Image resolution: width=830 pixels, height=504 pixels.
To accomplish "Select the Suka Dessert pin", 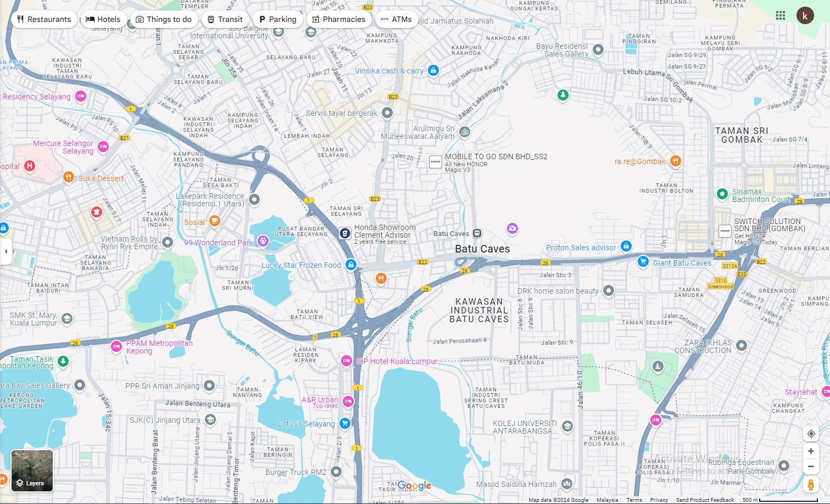I will (69, 177).
